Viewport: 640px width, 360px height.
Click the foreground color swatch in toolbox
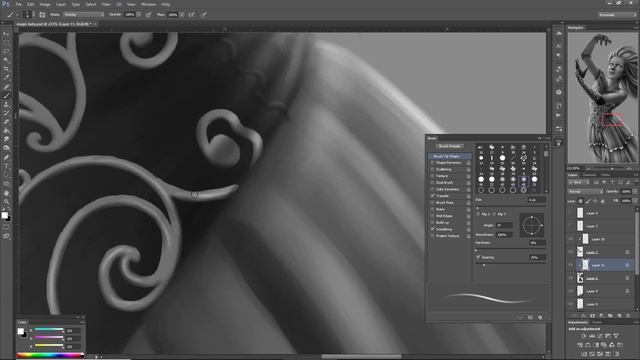coord(4,215)
